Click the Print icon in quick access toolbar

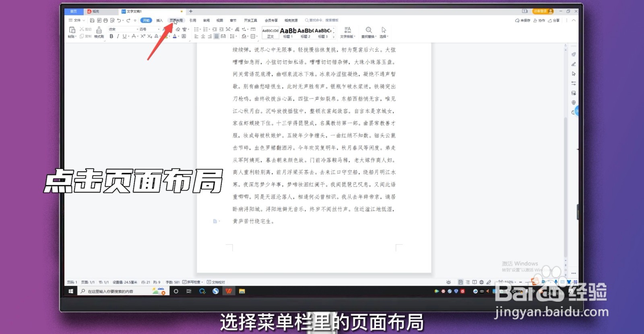pyautogui.click(x=105, y=20)
